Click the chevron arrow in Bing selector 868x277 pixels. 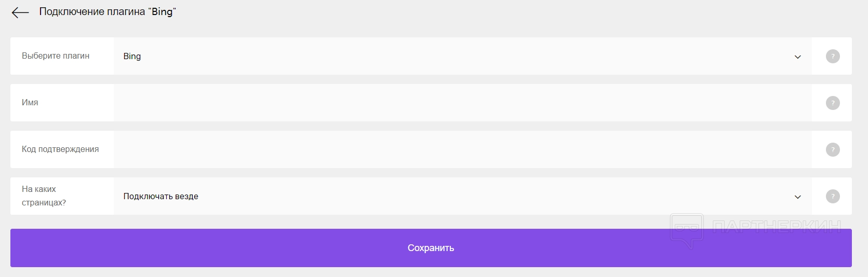[798, 57]
